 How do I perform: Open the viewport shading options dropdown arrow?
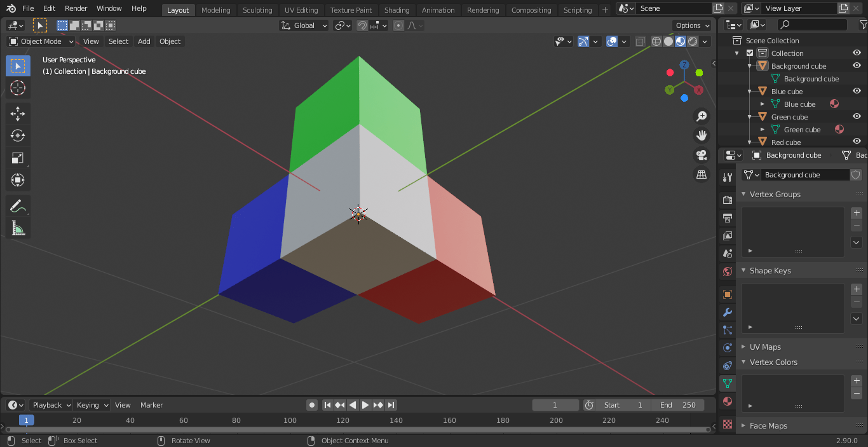[x=705, y=41]
